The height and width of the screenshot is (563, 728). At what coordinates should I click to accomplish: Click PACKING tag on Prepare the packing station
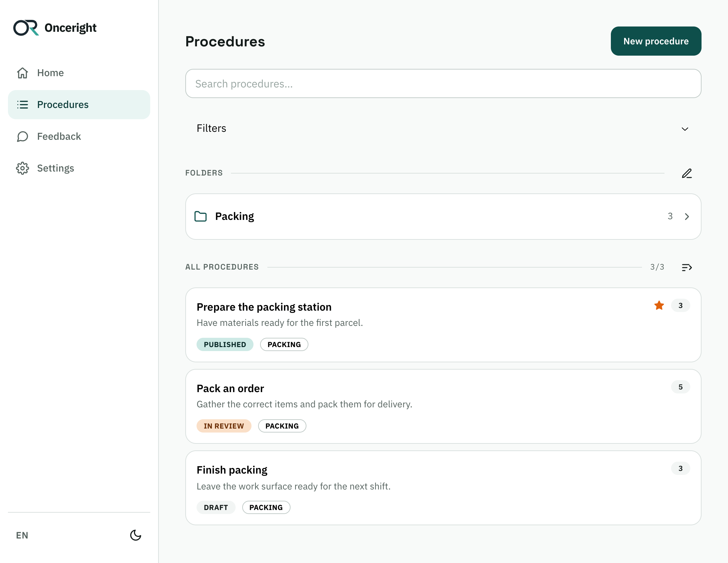(284, 344)
